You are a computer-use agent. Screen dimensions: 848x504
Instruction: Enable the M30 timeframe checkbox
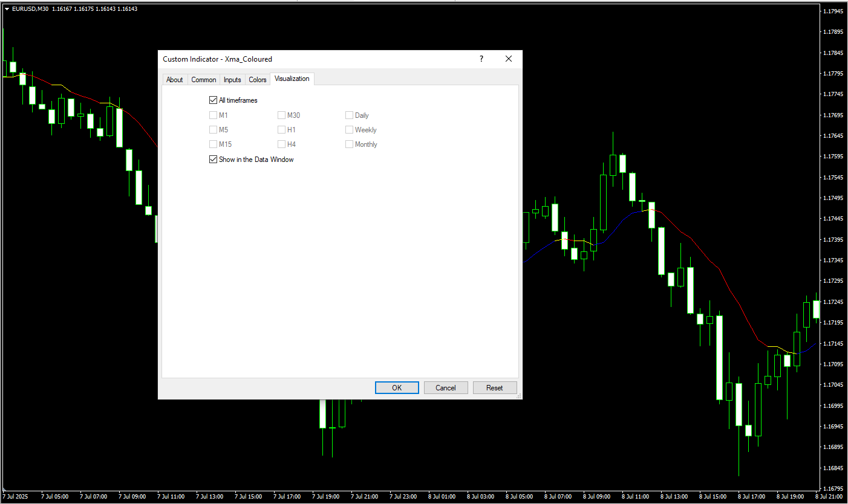point(281,115)
